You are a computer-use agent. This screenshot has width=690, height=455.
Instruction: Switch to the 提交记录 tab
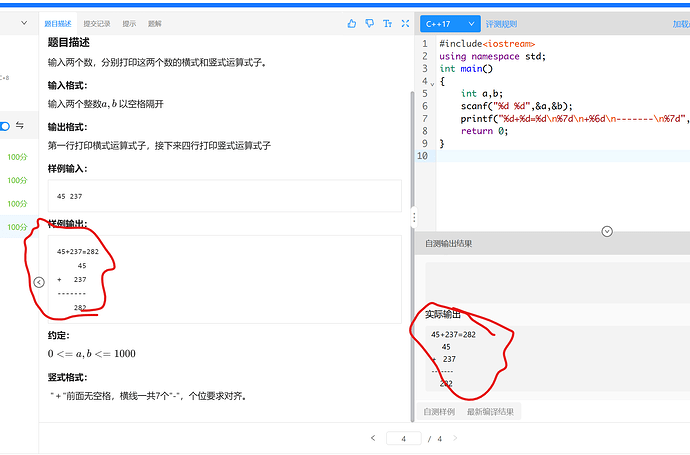pos(97,24)
